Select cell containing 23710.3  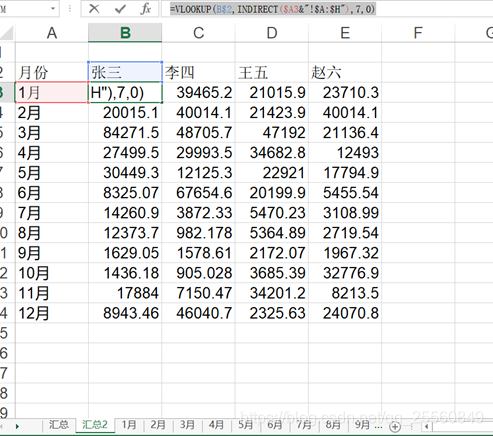click(345, 92)
